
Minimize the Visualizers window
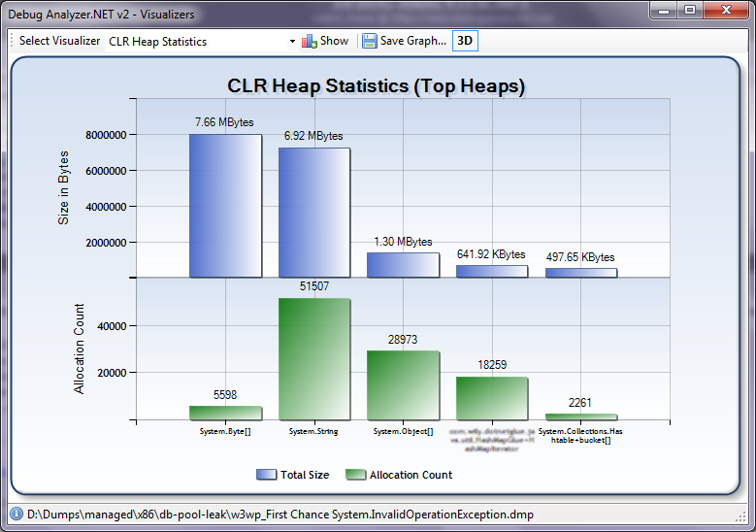[665, 10]
